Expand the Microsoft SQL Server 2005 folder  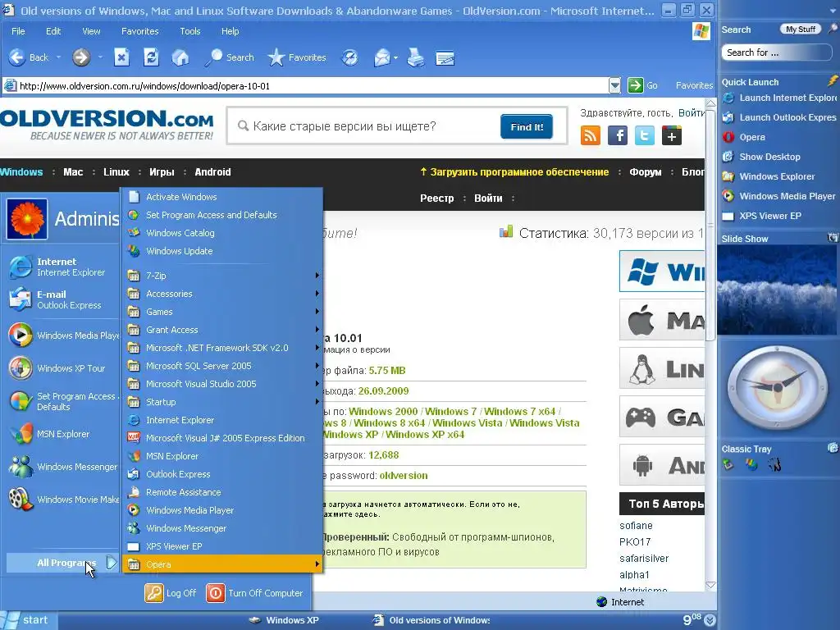pyautogui.click(x=223, y=366)
